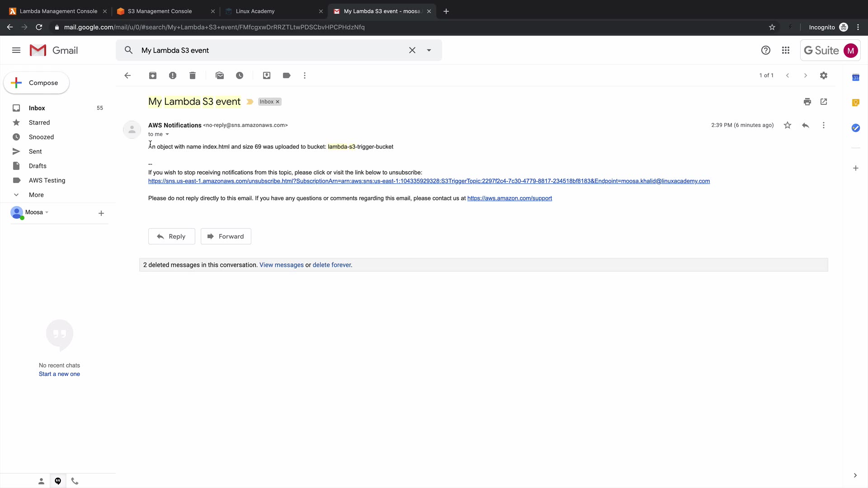Report email as spam
868x488 pixels.
[x=173, y=75]
